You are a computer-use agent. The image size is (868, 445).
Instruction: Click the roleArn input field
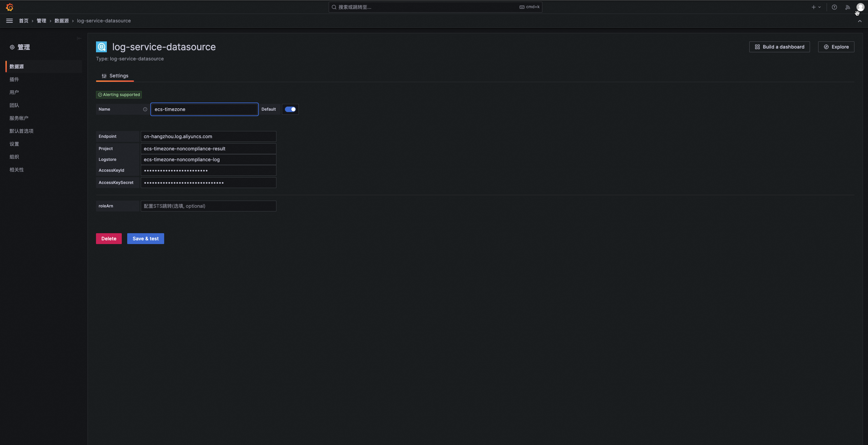208,206
